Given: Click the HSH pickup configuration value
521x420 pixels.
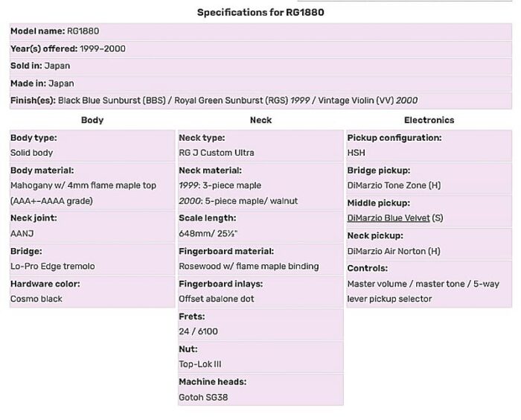Looking at the screenshot, I should (357, 153).
